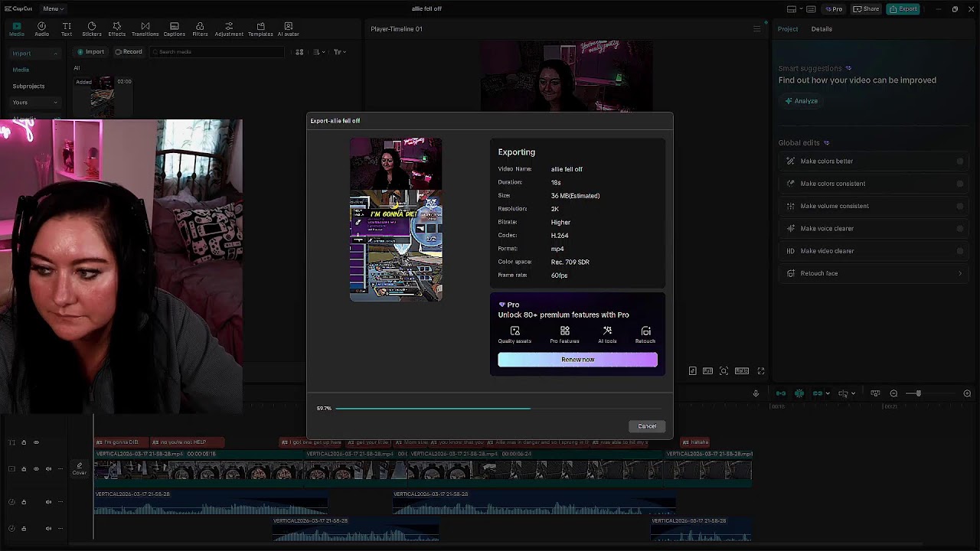980x551 pixels.
Task: Open the media filter dropdown
Action: coord(340,52)
